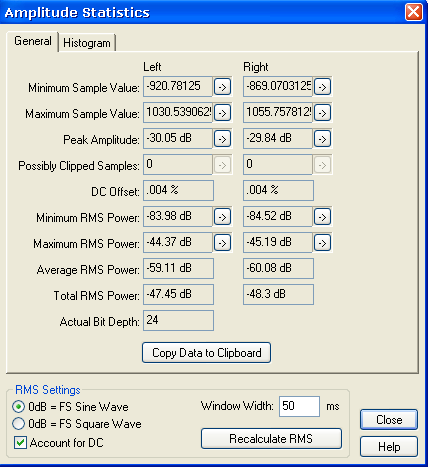428x467 pixels.
Task: Click the Recalculate RMS button
Action: 271,439
